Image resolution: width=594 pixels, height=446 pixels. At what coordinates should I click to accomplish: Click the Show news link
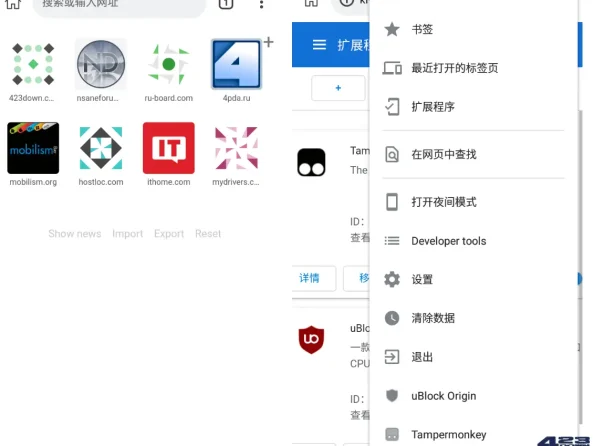[75, 233]
